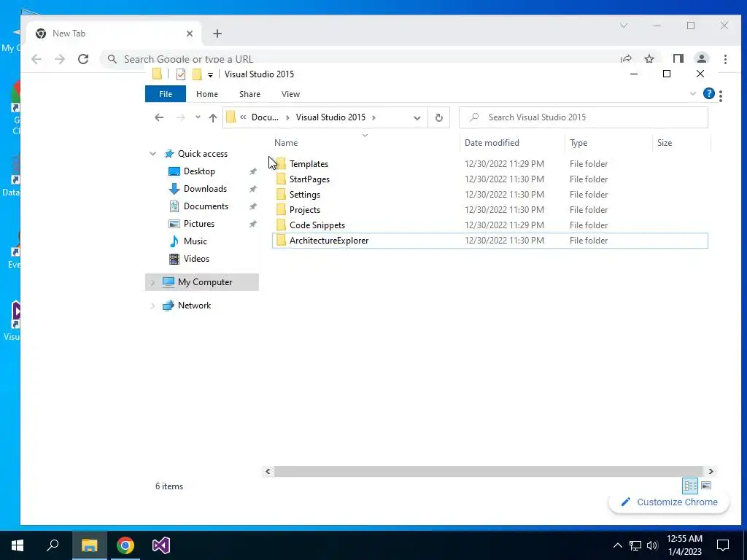Open the chevron after Visual Studio 2015 breadcrumb
747x560 pixels.
374,117
